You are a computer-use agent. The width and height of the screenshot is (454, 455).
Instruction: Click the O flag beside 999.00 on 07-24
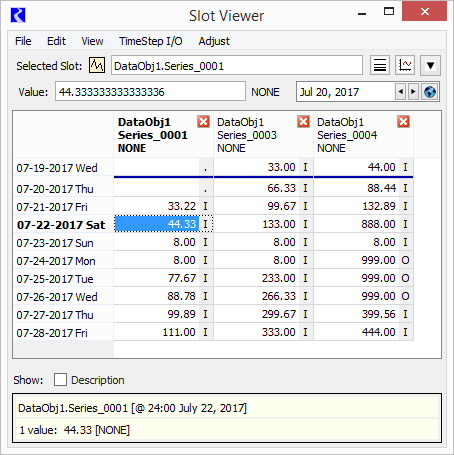pos(405,260)
